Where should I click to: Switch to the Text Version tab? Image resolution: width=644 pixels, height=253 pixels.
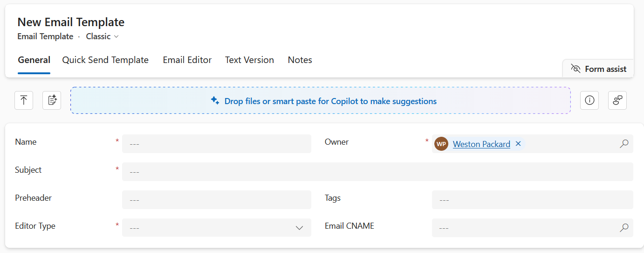(x=249, y=60)
